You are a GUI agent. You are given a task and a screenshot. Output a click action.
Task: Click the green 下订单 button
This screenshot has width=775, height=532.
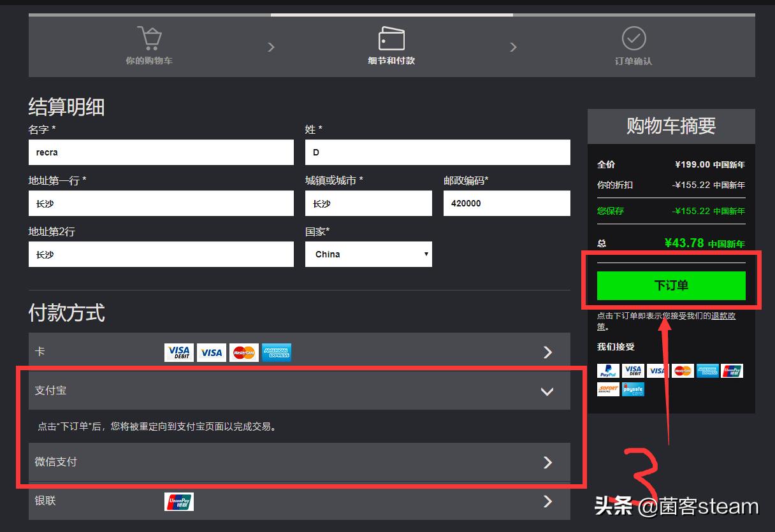671,285
